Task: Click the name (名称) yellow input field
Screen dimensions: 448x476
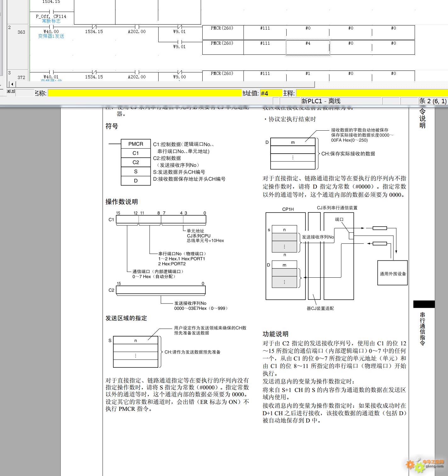Action: tap(144, 93)
